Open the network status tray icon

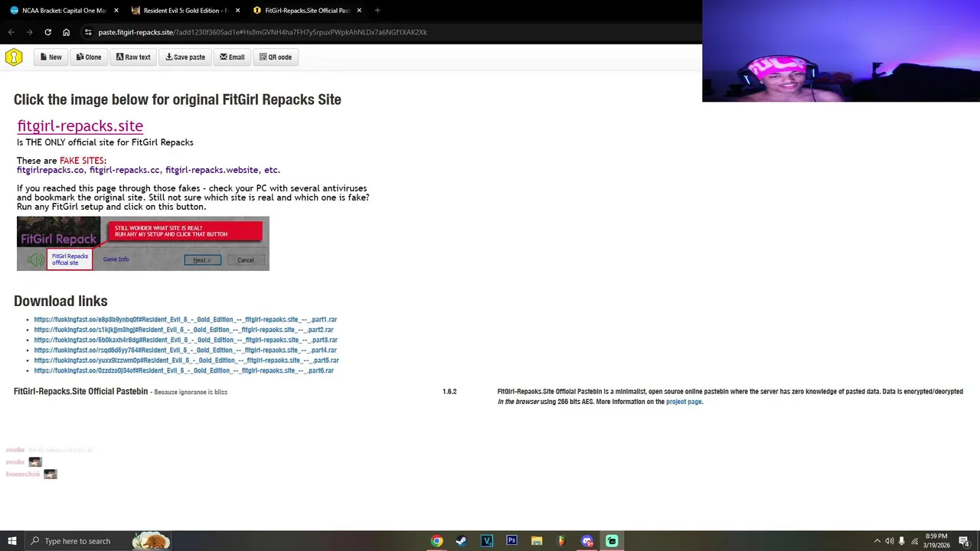click(915, 541)
